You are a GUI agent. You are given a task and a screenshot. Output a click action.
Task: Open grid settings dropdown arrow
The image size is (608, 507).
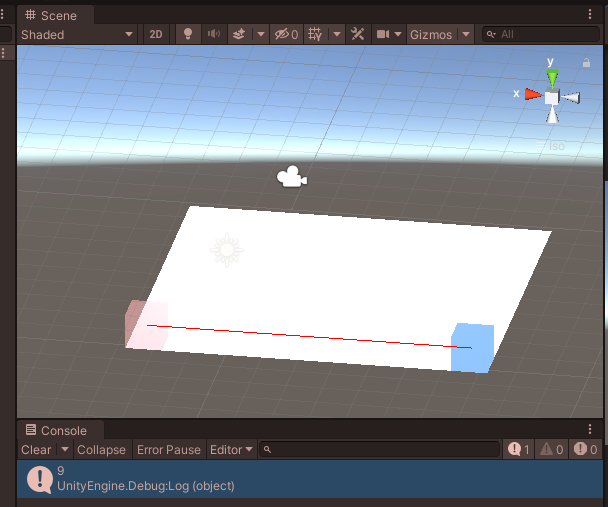point(337,34)
